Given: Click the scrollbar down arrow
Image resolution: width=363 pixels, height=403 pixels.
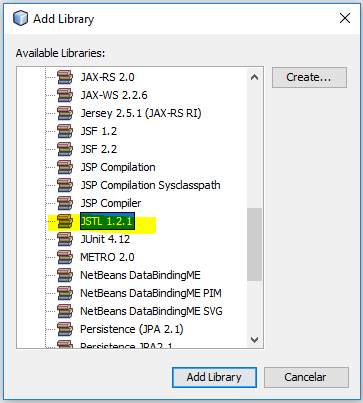Looking at the screenshot, I should pyautogui.click(x=254, y=340).
